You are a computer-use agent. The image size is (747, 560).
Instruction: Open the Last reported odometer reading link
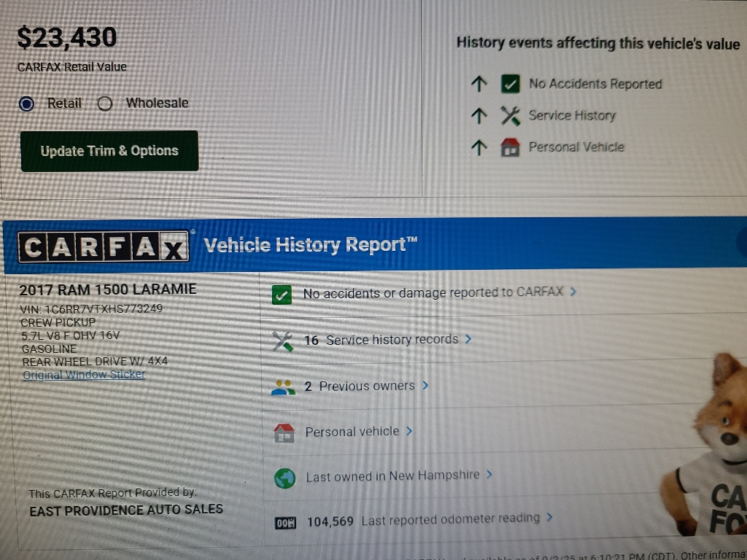point(424,519)
